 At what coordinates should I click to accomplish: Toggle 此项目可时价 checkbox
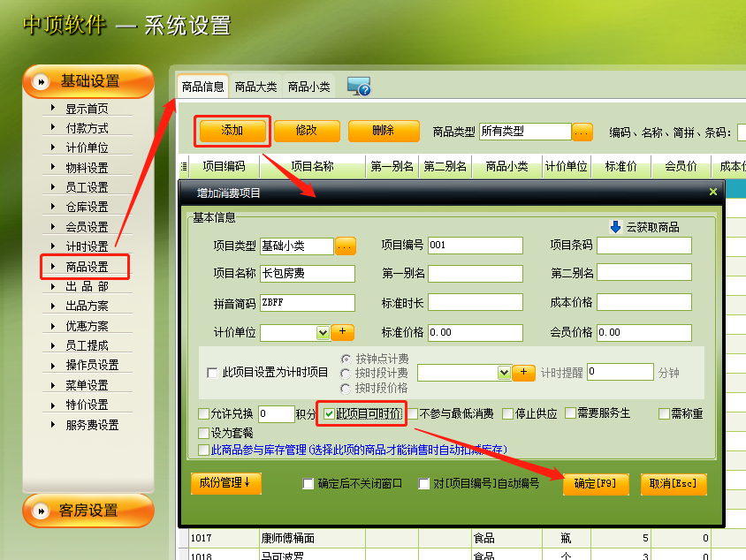(x=329, y=413)
